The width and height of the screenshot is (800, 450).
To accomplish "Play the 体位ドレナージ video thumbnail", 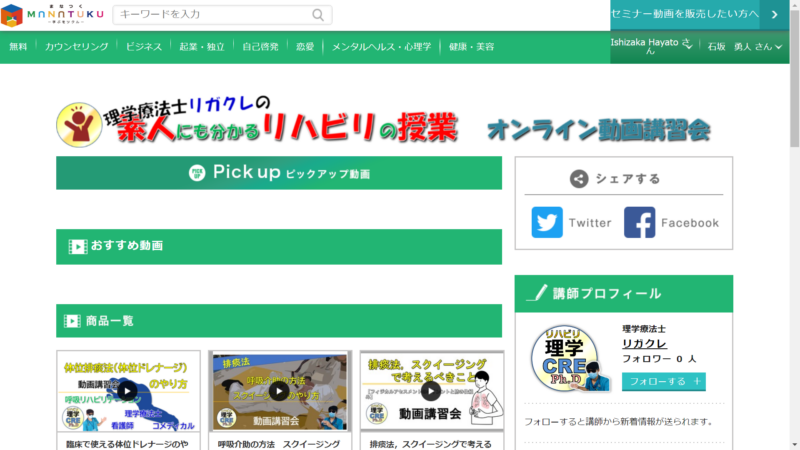I will pyautogui.click(x=128, y=390).
